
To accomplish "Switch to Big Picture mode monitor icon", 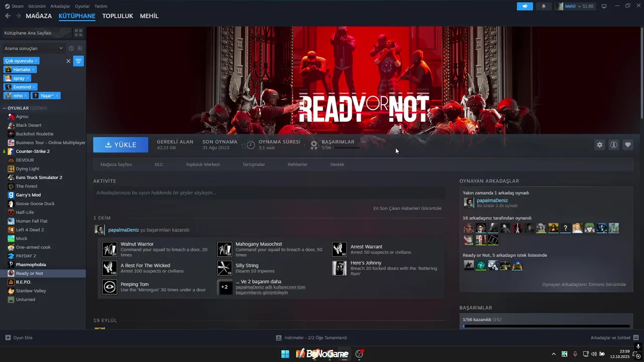I will coord(604,6).
